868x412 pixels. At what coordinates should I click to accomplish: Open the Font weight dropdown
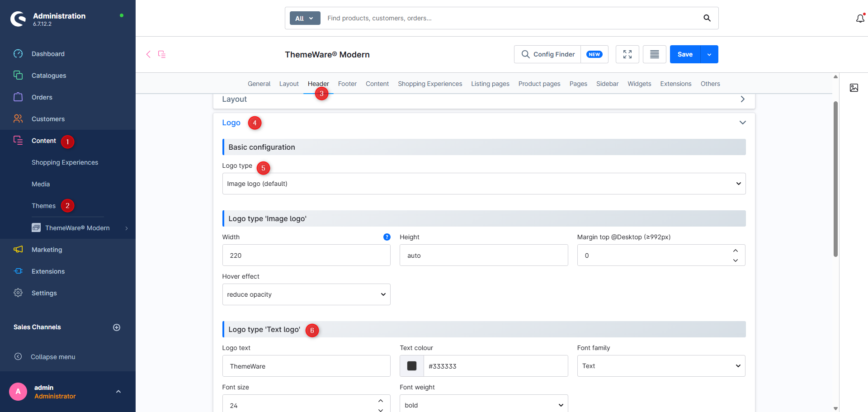484,404
